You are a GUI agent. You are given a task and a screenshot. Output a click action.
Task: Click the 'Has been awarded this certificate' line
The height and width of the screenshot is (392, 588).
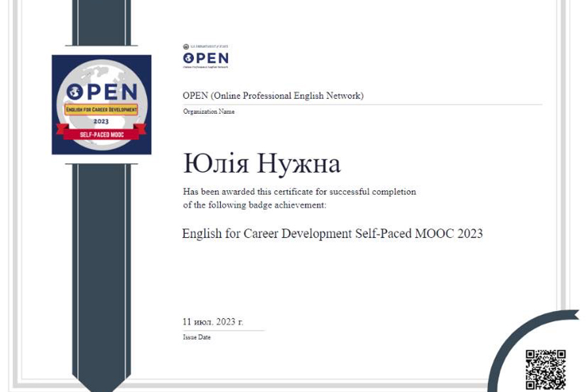pyautogui.click(x=299, y=192)
